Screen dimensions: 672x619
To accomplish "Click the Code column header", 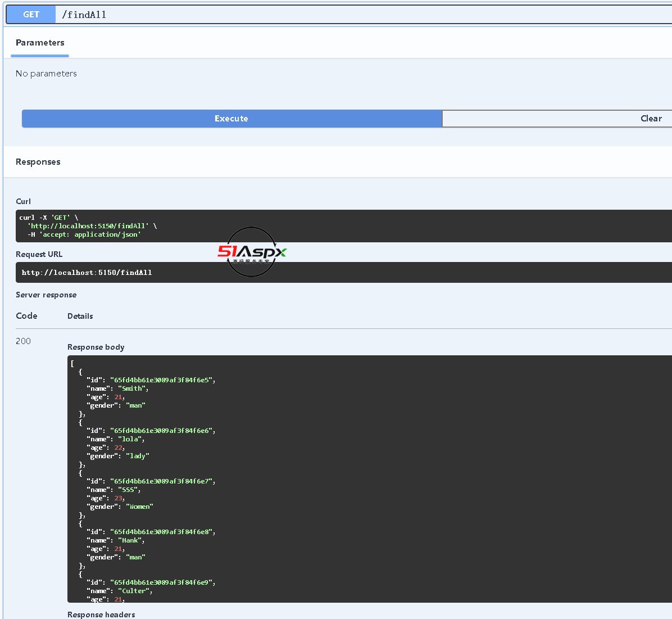I will coord(26,316).
